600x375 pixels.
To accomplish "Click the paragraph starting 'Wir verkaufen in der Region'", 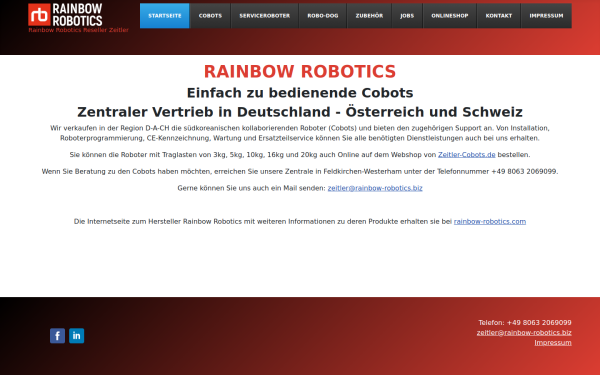I will pyautogui.click(x=300, y=133).
